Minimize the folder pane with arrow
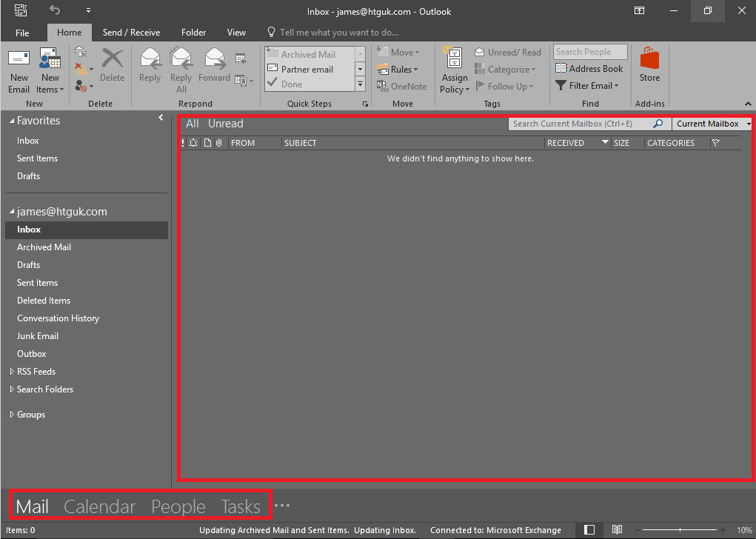 [161, 118]
